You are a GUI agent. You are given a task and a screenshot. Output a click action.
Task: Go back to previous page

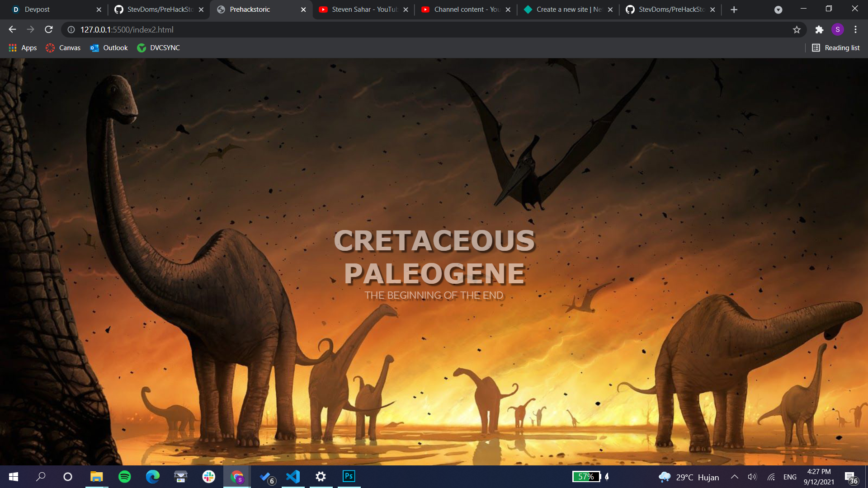click(x=12, y=29)
